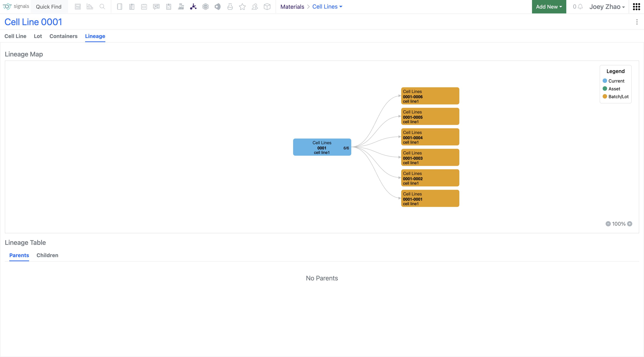The width and height of the screenshot is (644, 357).
Task: Open the round-bottom flask icon
Action: [x=230, y=7]
